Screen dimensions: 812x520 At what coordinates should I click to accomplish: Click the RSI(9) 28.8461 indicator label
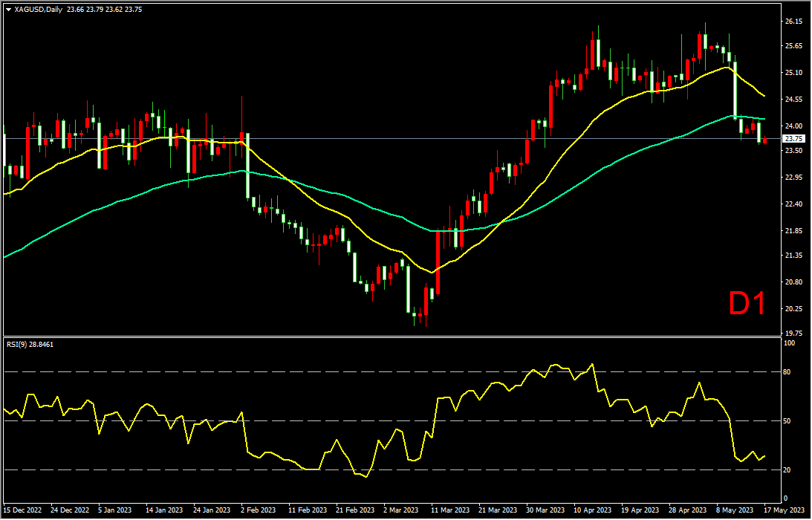[x=30, y=344]
